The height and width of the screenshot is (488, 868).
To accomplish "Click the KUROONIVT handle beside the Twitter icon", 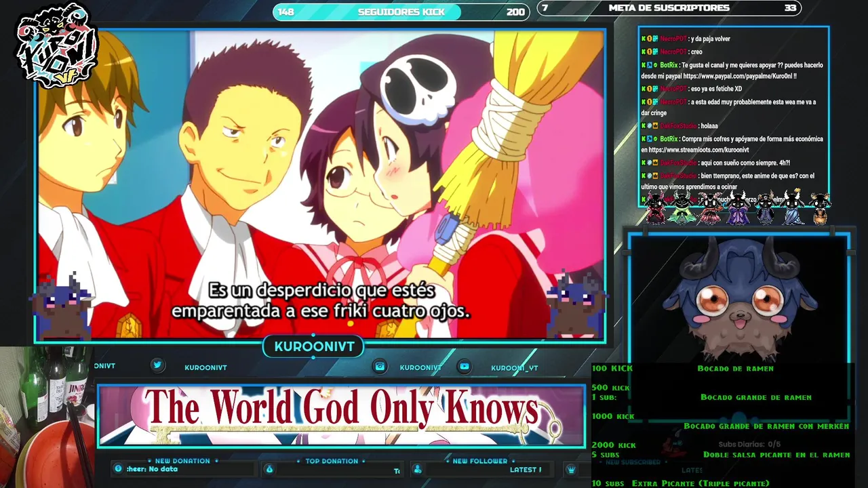I will (205, 367).
